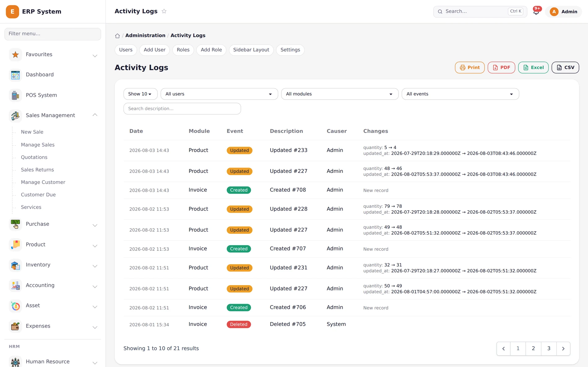Open New Sale menu item
This screenshot has width=588, height=367.
(x=32, y=132)
